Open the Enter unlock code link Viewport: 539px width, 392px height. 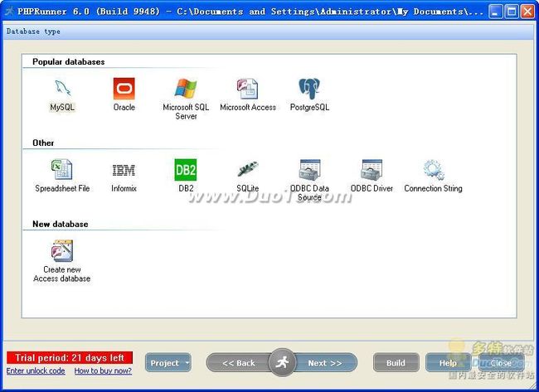click(x=36, y=371)
